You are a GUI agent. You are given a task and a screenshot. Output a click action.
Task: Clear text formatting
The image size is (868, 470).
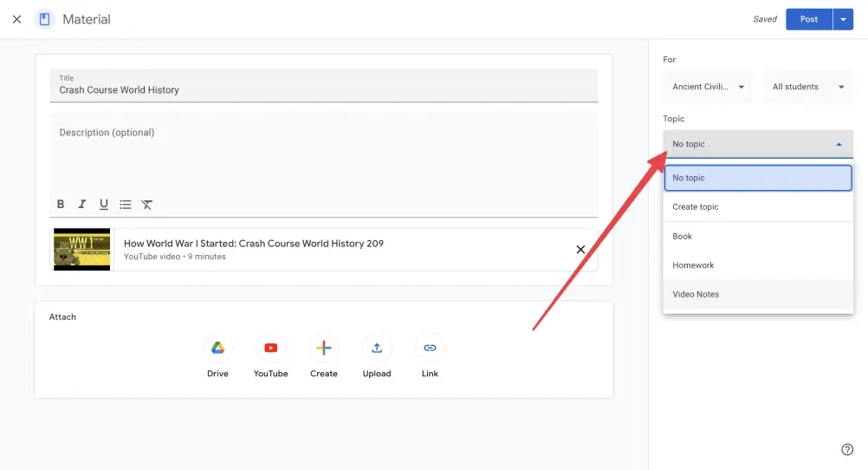point(146,204)
